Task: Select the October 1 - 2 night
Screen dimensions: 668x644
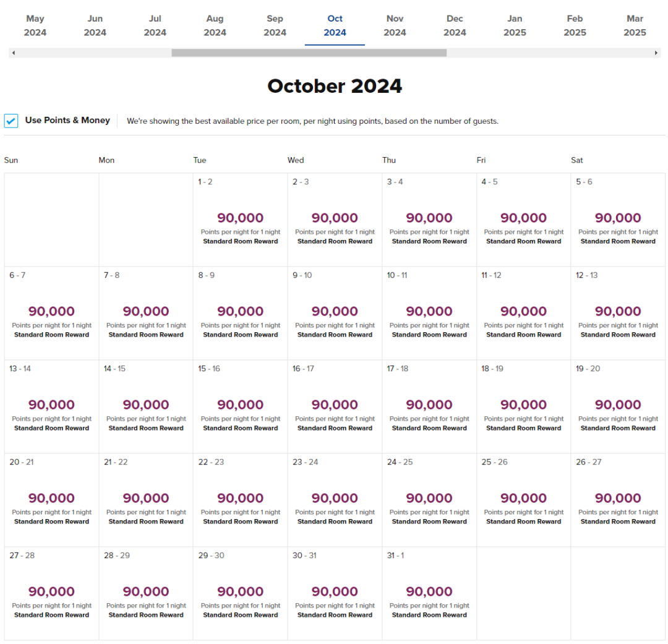Action: click(240, 220)
